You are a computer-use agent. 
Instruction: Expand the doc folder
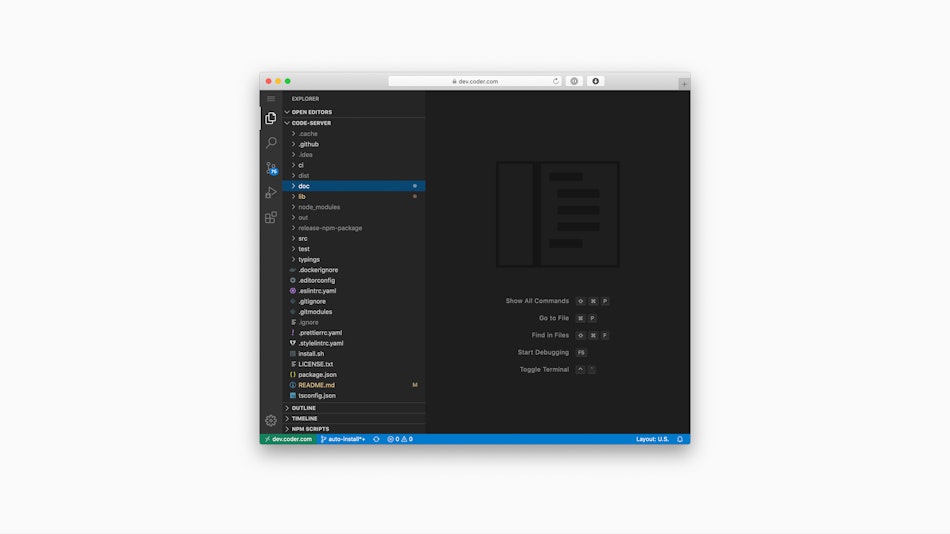(354, 186)
